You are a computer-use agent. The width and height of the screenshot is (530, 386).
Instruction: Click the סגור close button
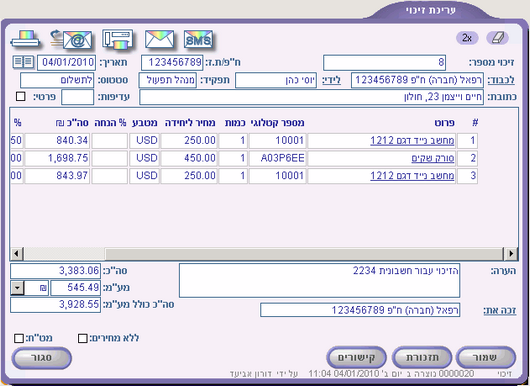point(42,358)
